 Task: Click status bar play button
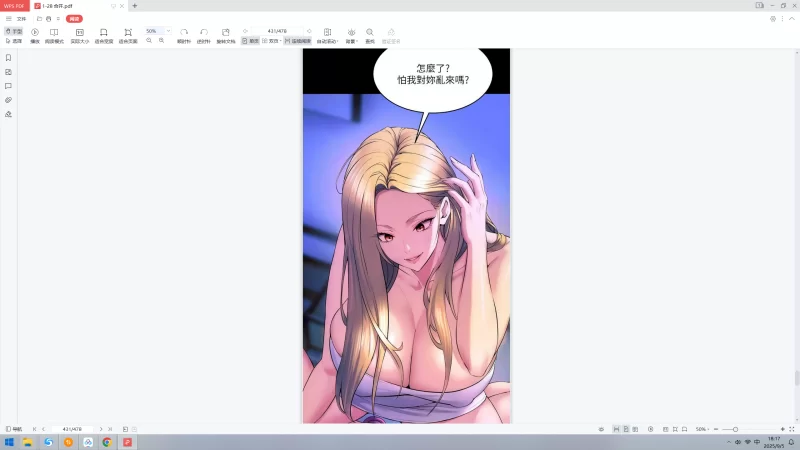coord(651,429)
